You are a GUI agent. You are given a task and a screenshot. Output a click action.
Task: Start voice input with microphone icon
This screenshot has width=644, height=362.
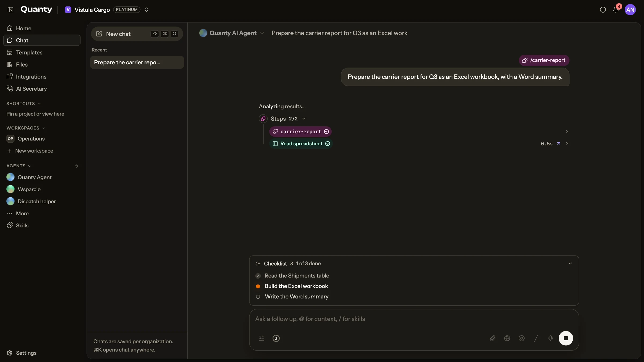click(550, 338)
